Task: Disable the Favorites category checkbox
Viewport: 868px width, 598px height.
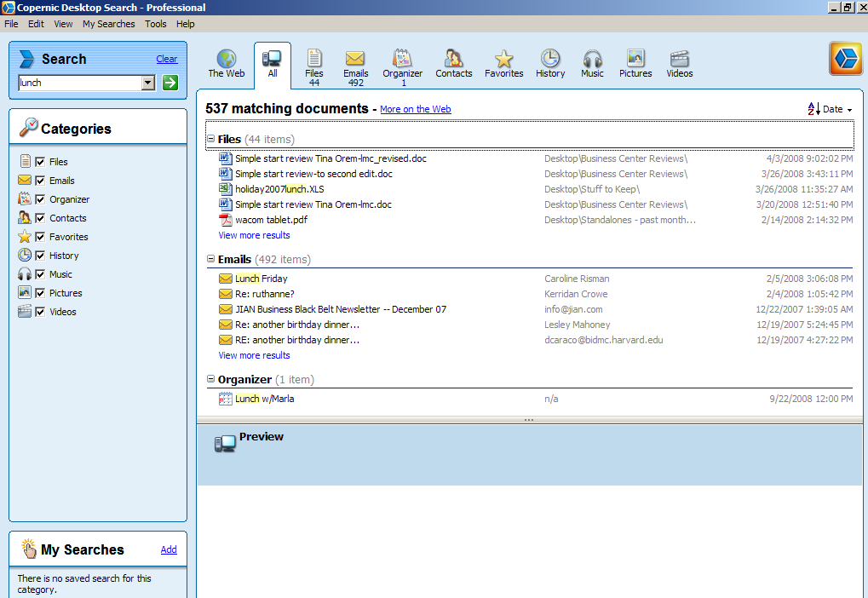Action: click(x=40, y=237)
